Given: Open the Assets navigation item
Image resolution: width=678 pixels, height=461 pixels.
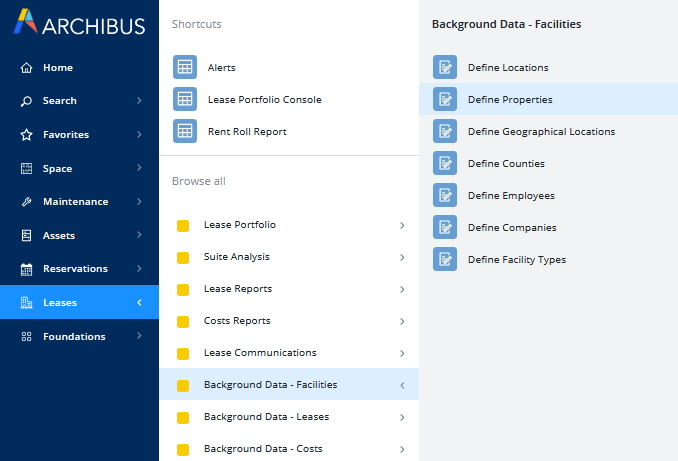Looking at the screenshot, I should pyautogui.click(x=58, y=236).
